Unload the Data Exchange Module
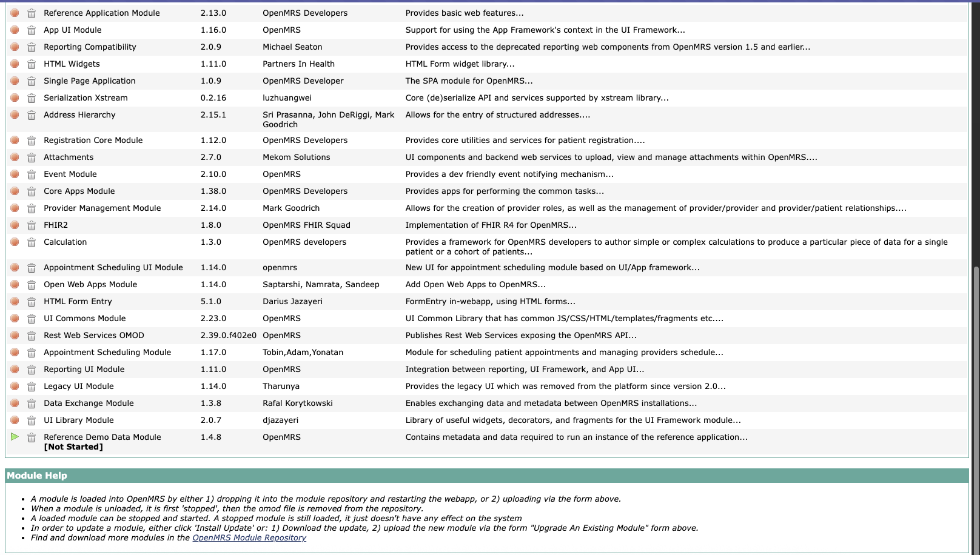This screenshot has height=555, width=980. pyautogui.click(x=32, y=404)
